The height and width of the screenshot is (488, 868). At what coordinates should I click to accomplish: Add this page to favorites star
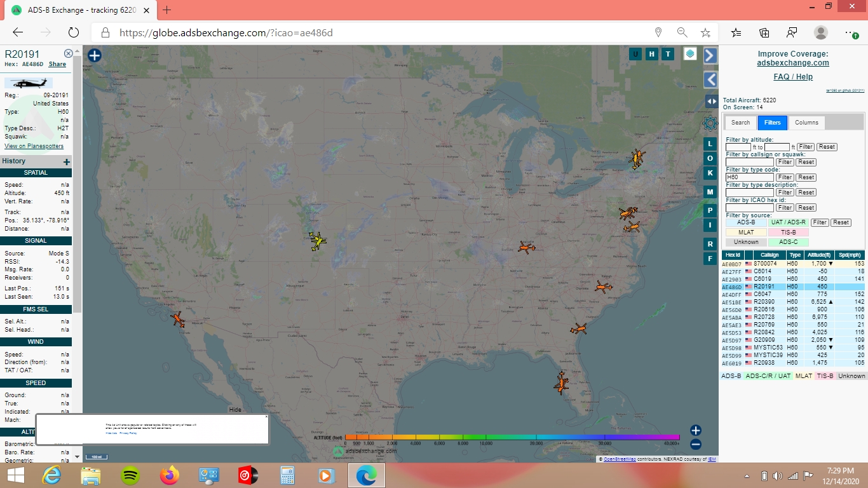(x=705, y=32)
